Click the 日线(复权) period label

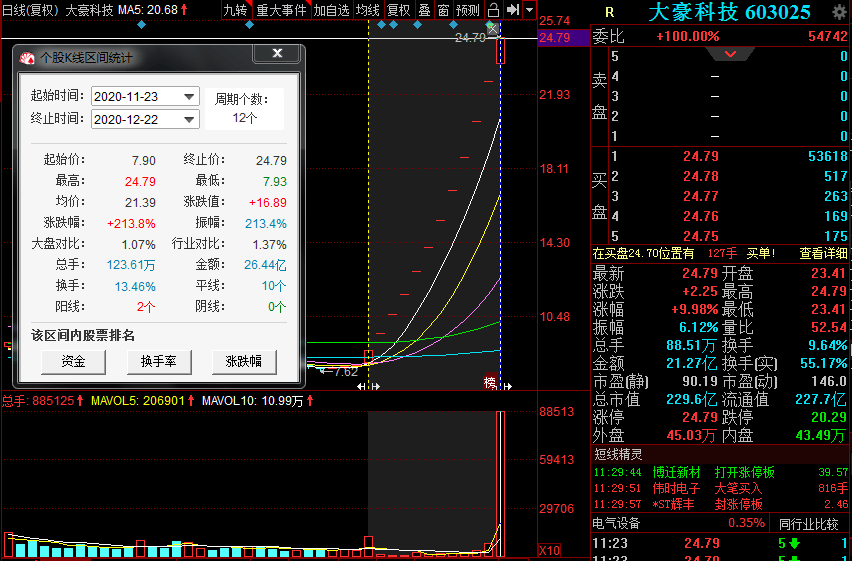(32, 10)
